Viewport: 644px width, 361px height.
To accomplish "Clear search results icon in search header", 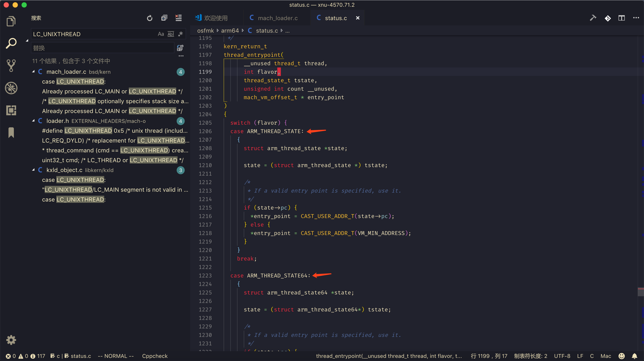I will [x=178, y=18].
